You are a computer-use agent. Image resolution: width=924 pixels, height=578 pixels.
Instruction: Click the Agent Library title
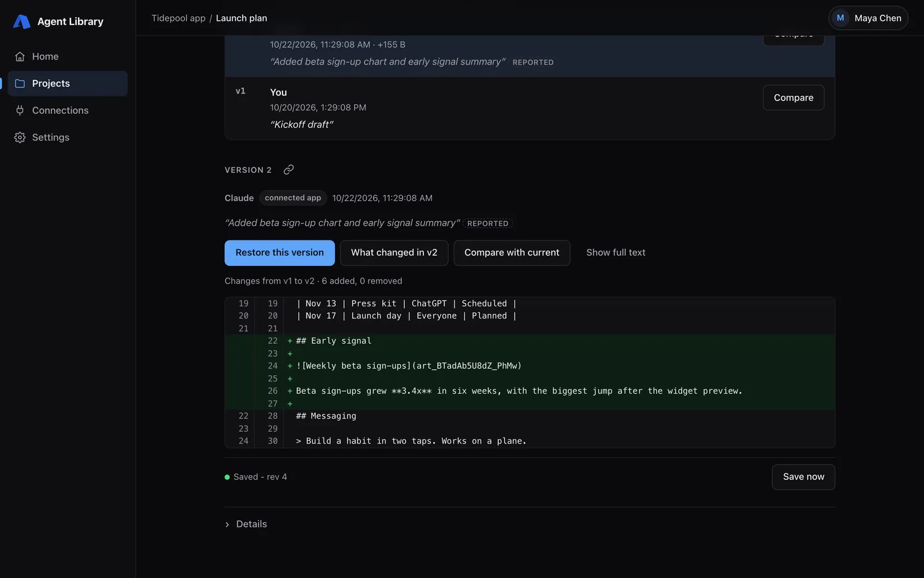point(70,21)
